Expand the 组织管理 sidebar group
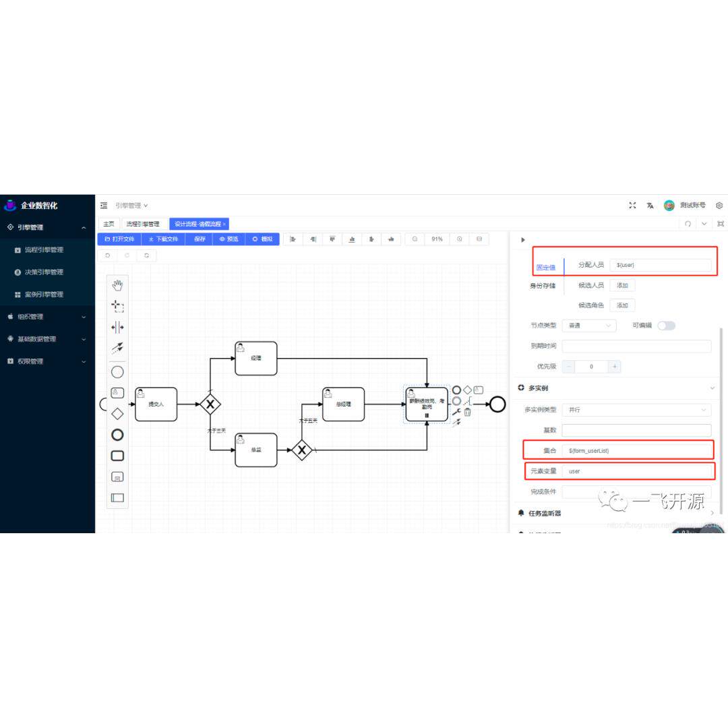 coord(47,317)
